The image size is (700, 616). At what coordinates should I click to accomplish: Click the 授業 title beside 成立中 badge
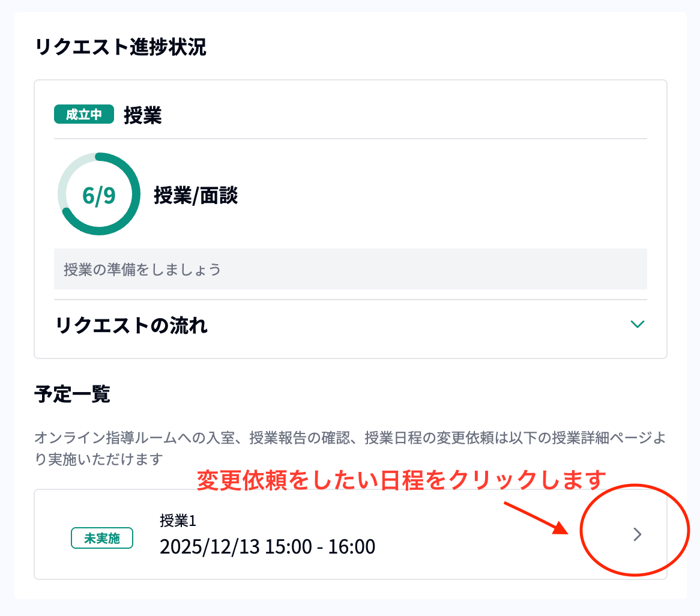[x=143, y=115]
